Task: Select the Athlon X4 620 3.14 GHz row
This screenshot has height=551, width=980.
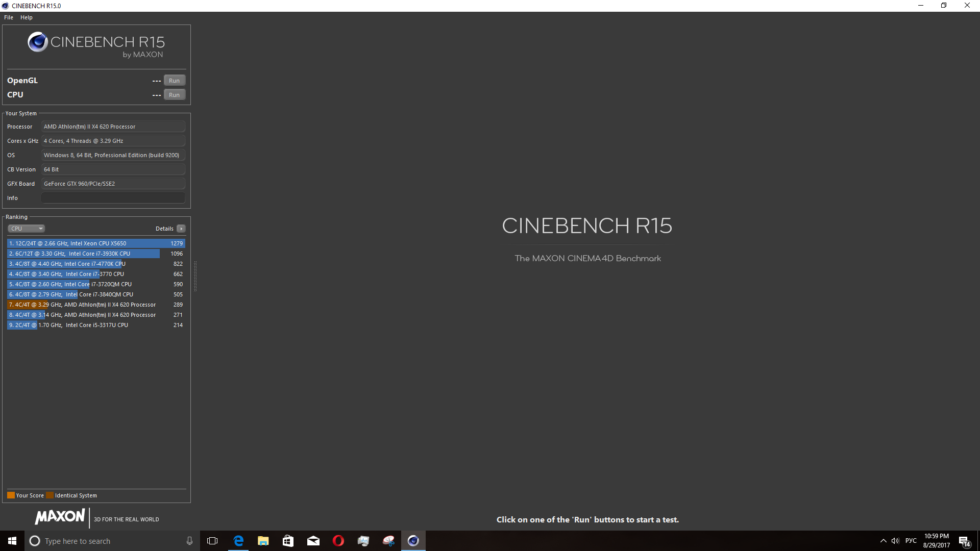Action: point(96,315)
